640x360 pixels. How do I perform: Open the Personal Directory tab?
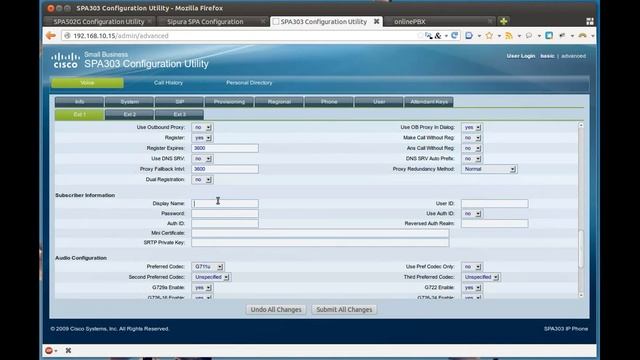249,83
